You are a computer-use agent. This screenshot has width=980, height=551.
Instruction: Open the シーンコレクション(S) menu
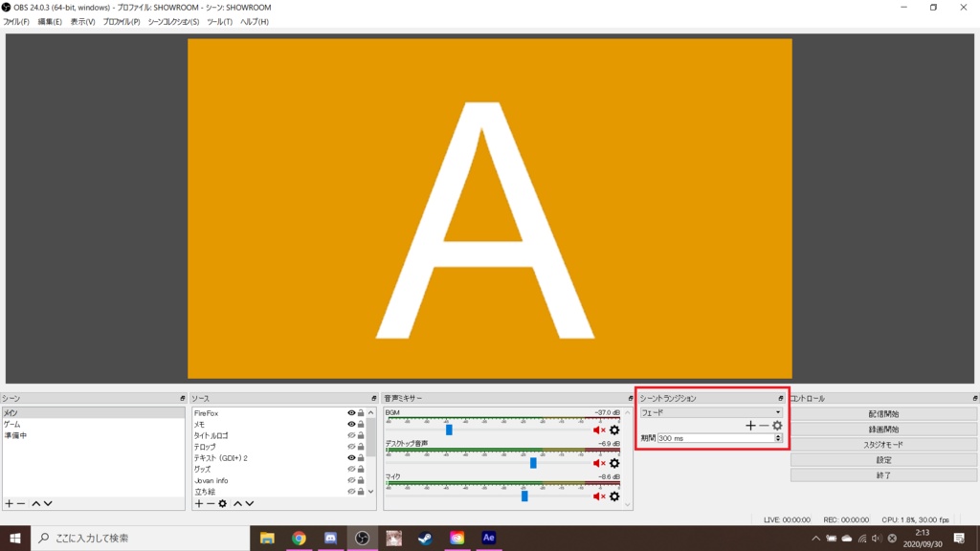click(x=173, y=22)
